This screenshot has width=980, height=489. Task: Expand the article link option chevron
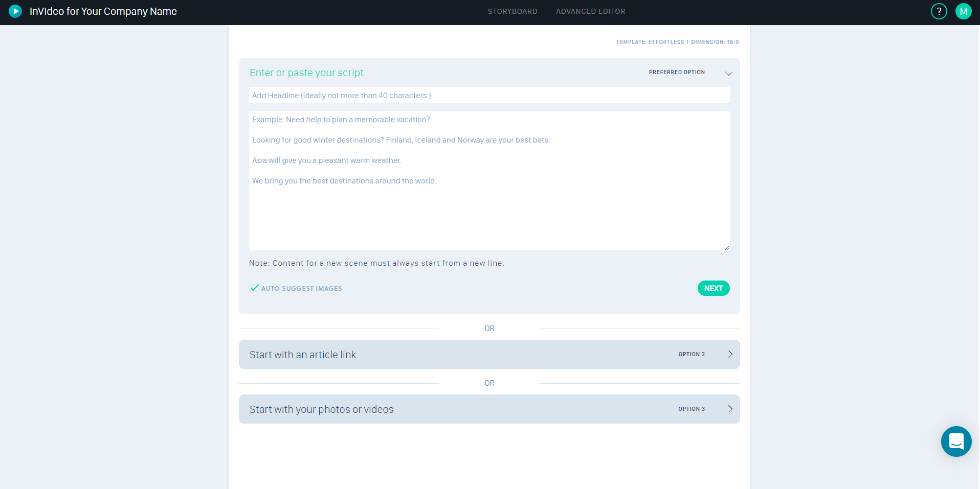tap(730, 354)
